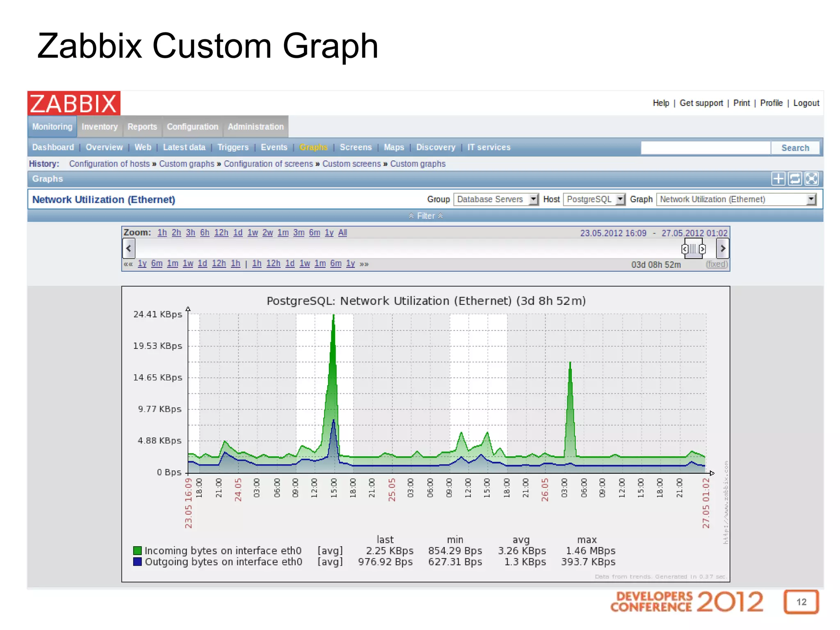
Task: Click the 03d 08h 52m period text
Action: [656, 265]
